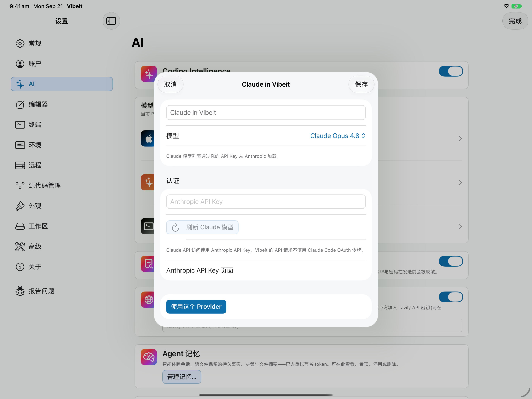The height and width of the screenshot is (399, 532).
Task: Click the 模型 label in the dialog
Action: 172,136
